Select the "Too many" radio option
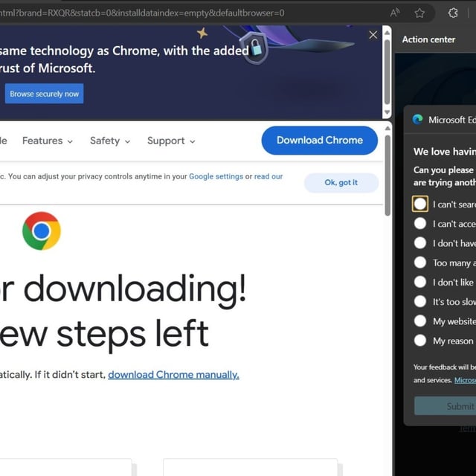The width and height of the screenshot is (476, 476). pyautogui.click(x=420, y=263)
